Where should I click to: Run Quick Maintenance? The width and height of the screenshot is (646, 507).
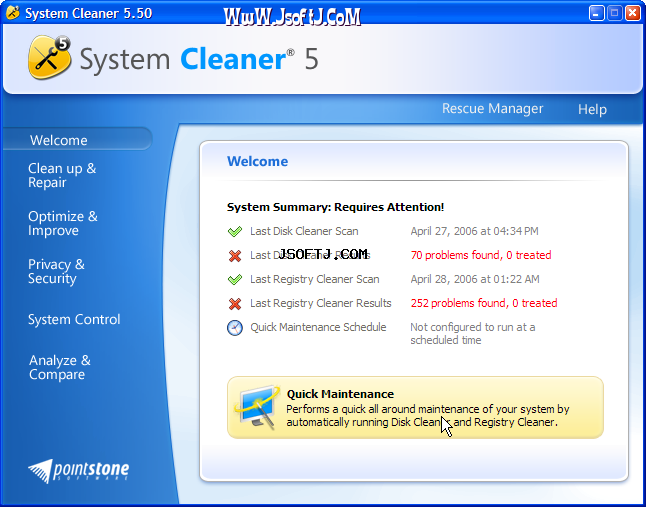415,407
